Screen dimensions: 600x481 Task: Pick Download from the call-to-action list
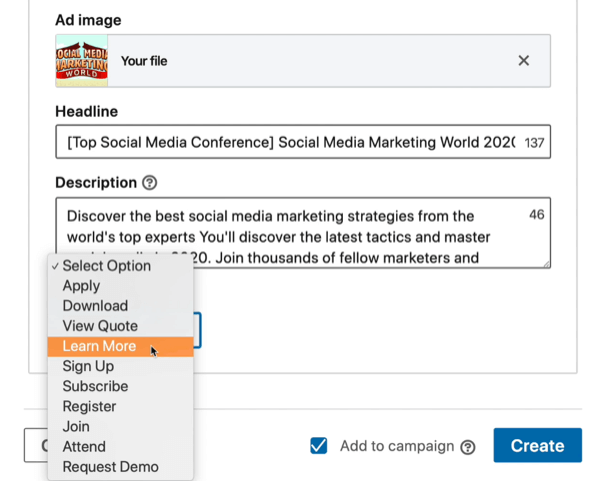121,306
